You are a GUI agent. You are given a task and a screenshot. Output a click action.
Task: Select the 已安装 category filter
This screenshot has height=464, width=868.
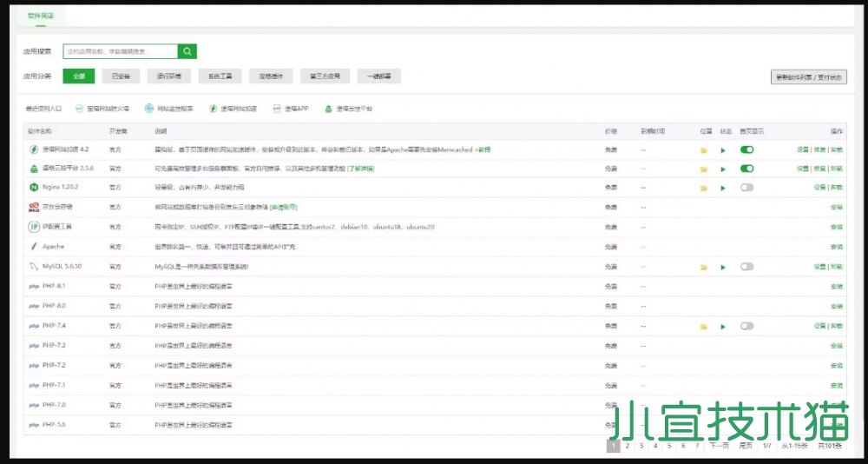[121, 76]
